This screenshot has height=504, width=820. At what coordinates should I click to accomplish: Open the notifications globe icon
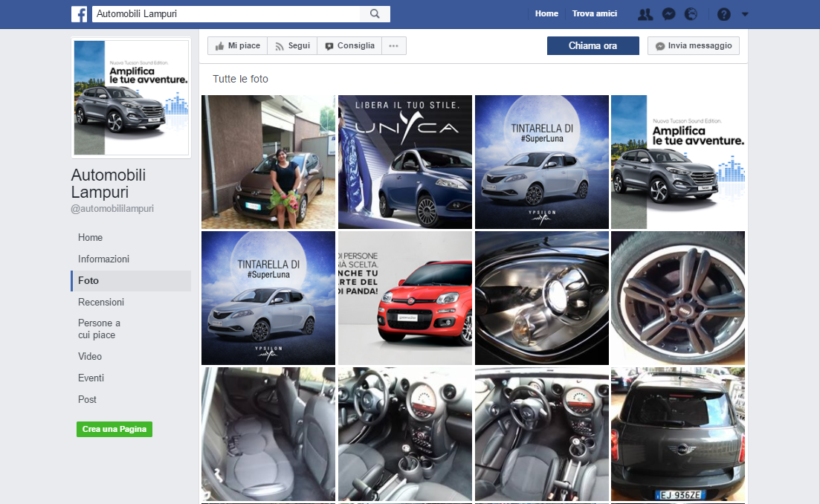point(691,14)
